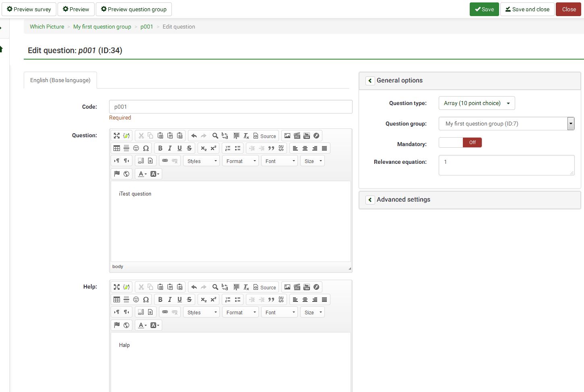Insert smiley in the Question editor

[x=136, y=148]
